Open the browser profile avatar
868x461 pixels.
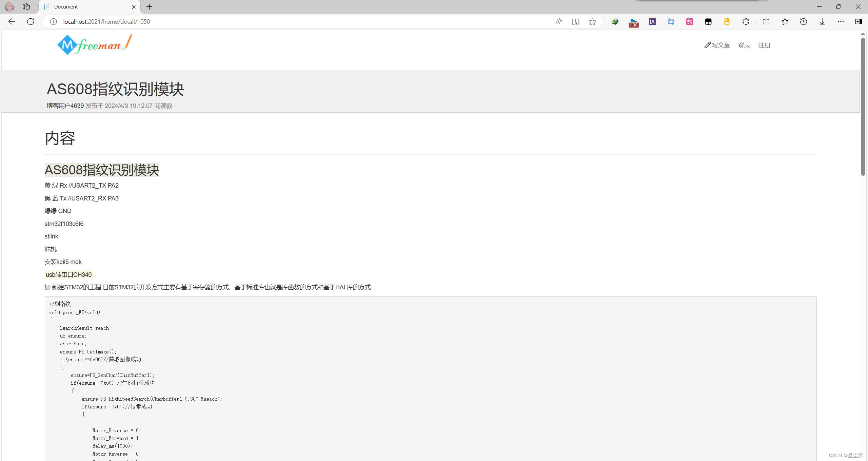pos(9,6)
